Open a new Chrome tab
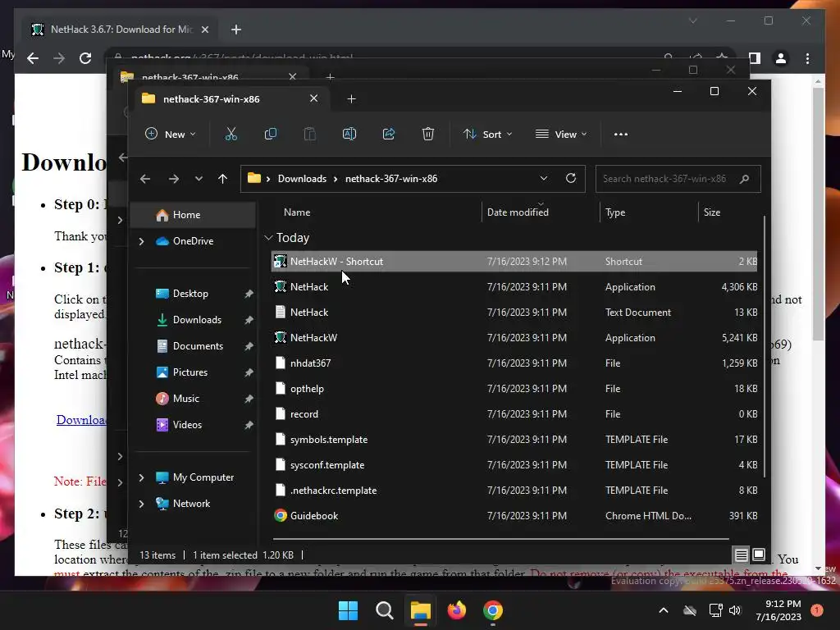Screen dimensions: 840x630 [236, 30]
